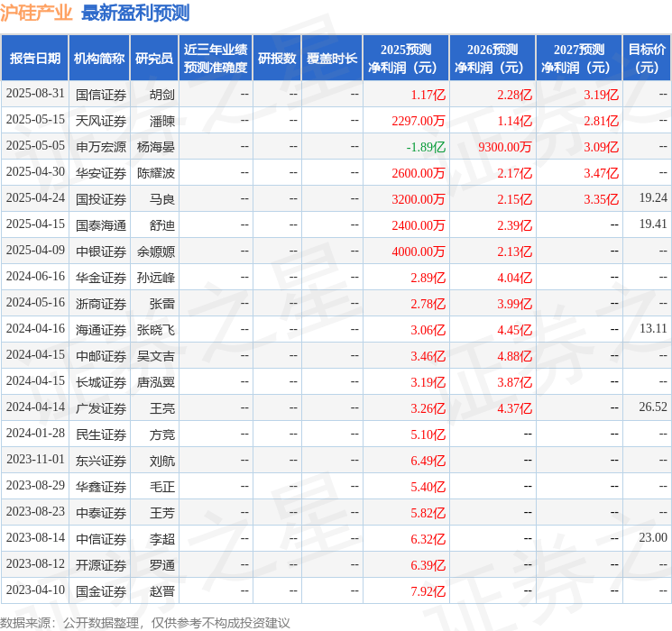Click target price 23.00
The height and width of the screenshot is (631, 672).
point(653,537)
